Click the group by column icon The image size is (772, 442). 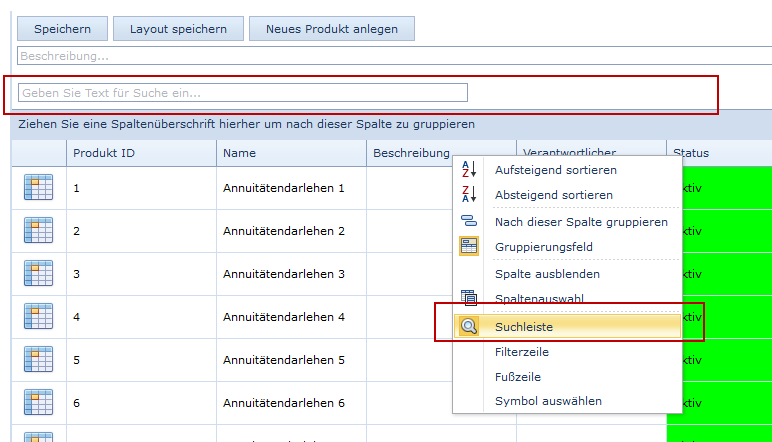coord(469,221)
